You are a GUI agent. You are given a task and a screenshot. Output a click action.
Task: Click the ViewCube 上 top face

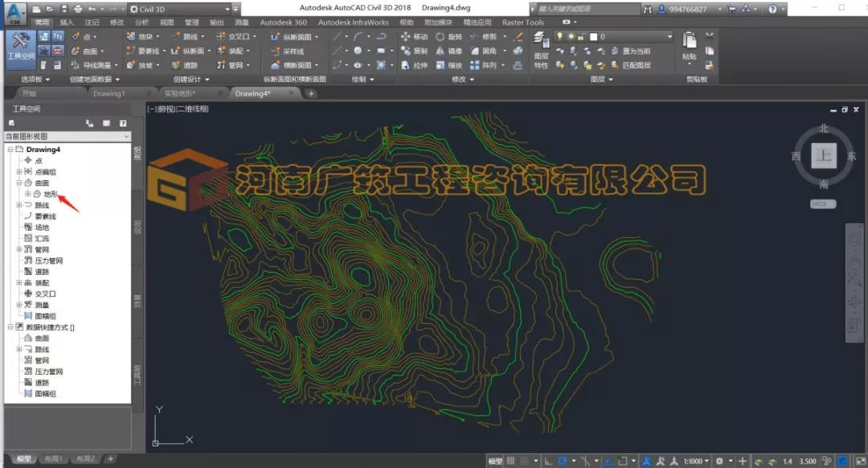pos(824,155)
